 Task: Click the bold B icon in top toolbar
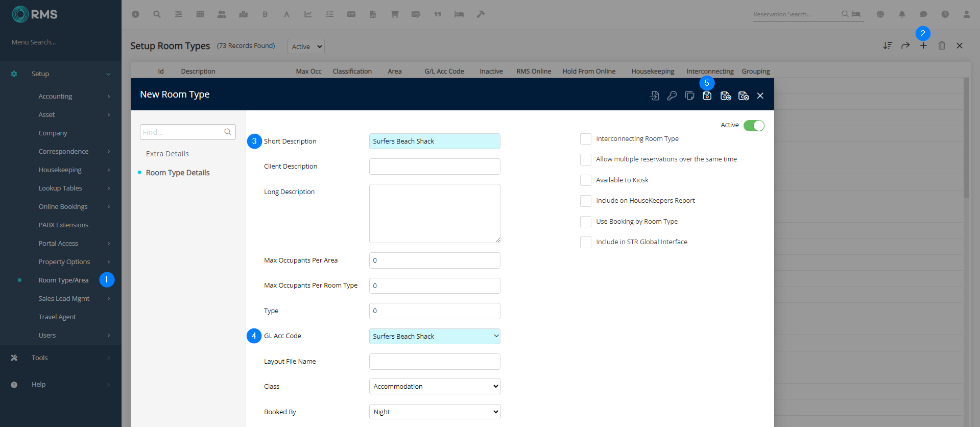(265, 14)
